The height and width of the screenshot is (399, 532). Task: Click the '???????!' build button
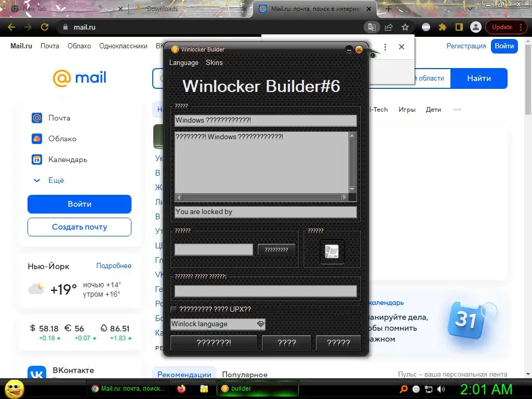coord(214,343)
